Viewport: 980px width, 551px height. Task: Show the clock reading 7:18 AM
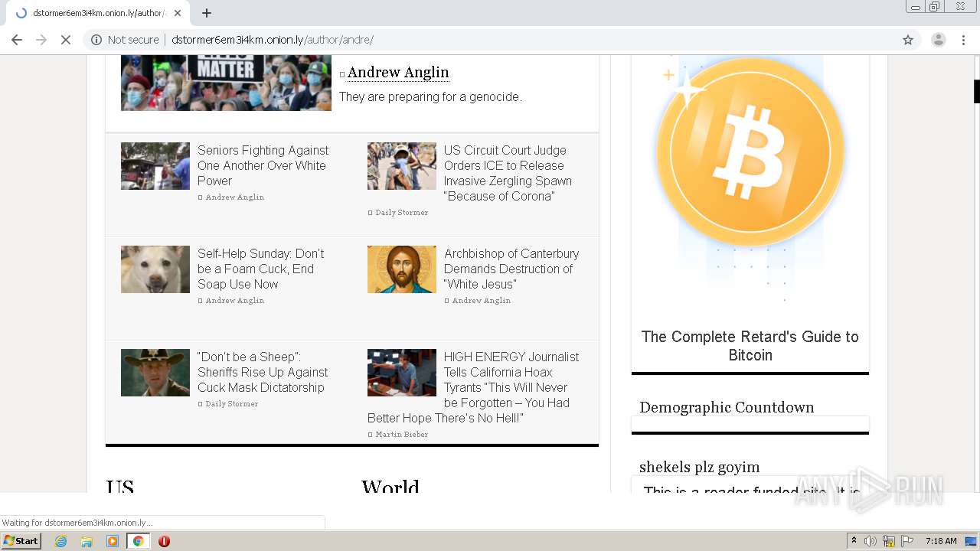941,541
